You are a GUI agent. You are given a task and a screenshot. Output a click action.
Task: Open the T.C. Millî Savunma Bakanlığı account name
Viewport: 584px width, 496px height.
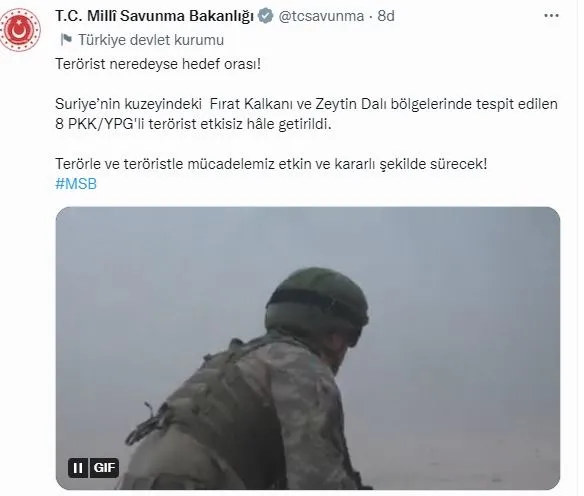155,16
